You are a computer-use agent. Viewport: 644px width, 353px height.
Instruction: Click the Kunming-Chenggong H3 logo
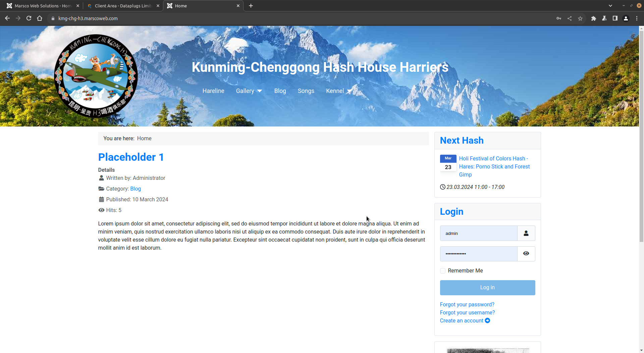(96, 76)
